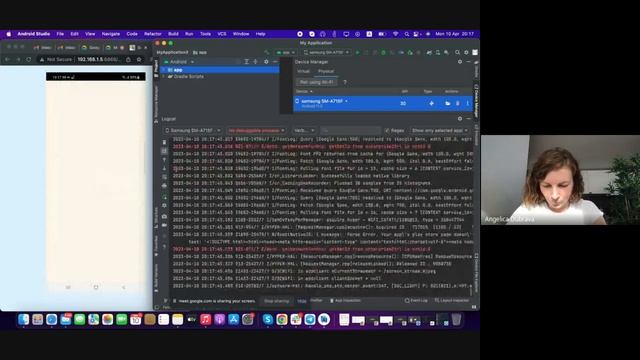Click pairing help question mark icon
This screenshot has width=640, height=360.
(x=345, y=82)
